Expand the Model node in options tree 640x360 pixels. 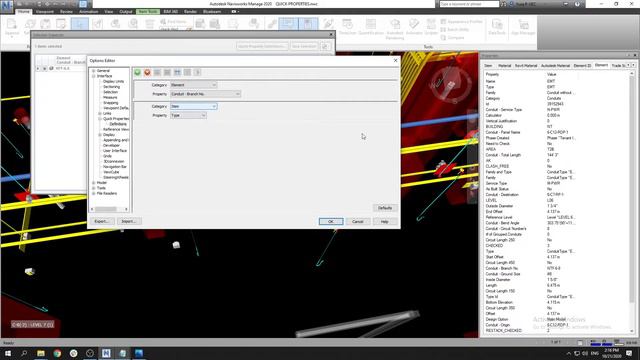94,183
